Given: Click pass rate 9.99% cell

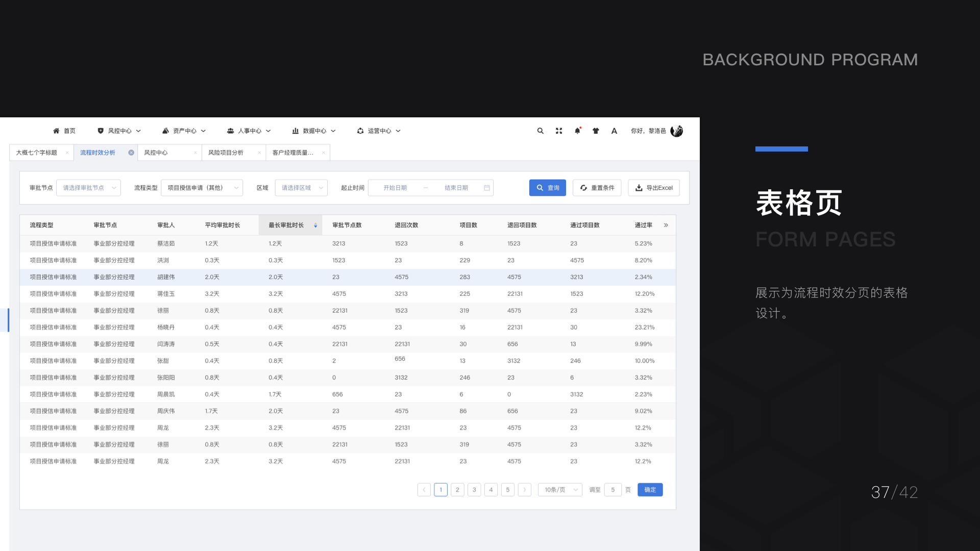Looking at the screenshot, I should 644,344.
